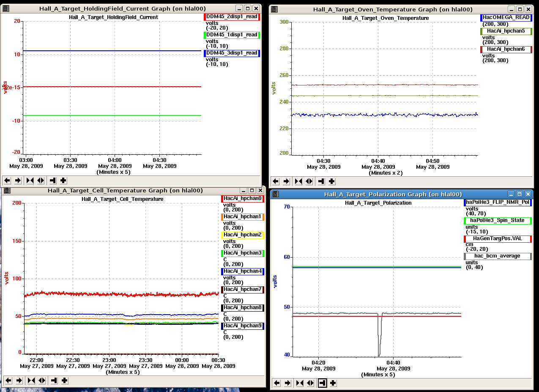Select HacAi_hpchan6 legend entry
The width and height of the screenshot is (539, 392).
pyautogui.click(x=506, y=49)
